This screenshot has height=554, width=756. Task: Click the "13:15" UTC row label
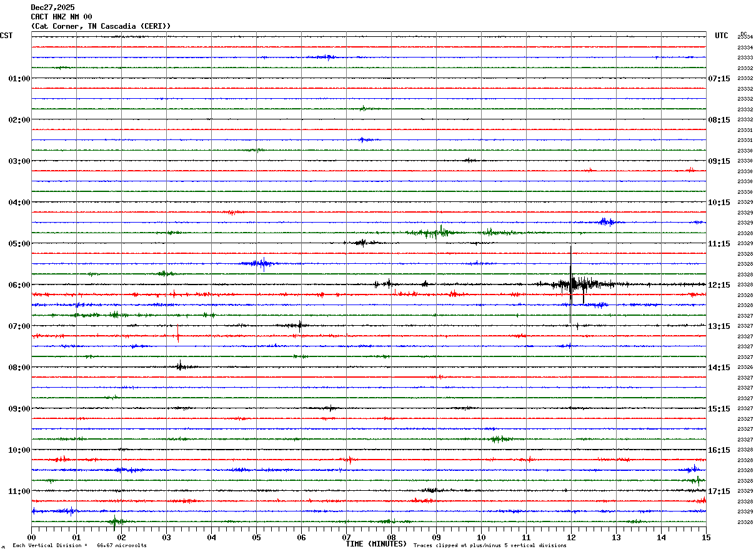click(719, 326)
